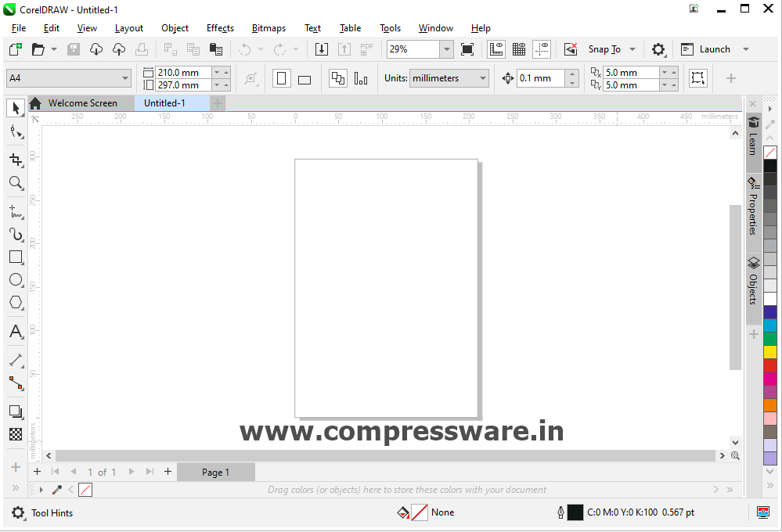Select the Connector tool

coord(16,383)
